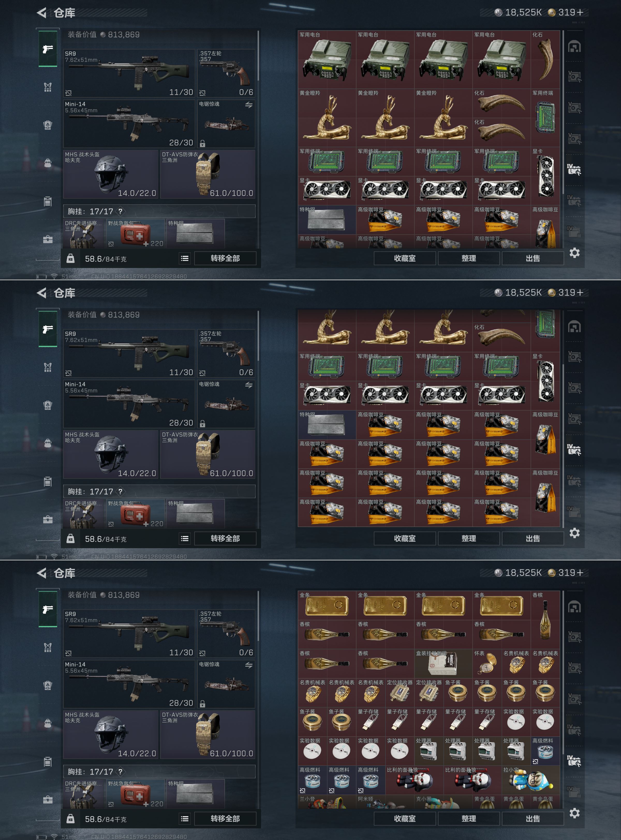This screenshot has width=621, height=840.
Task: Toggle the swap arrows on 电锯惊魂 slot in top screenshot
Action: 249,105
